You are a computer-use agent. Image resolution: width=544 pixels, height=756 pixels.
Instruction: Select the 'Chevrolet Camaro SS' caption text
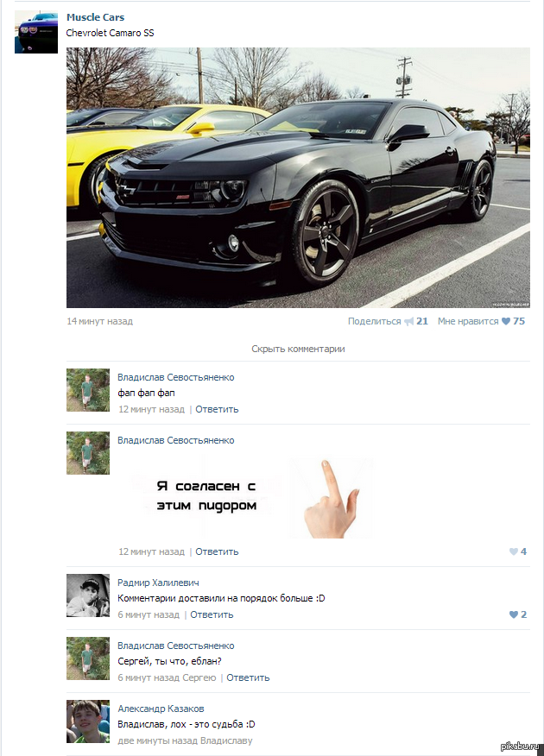[x=110, y=33]
